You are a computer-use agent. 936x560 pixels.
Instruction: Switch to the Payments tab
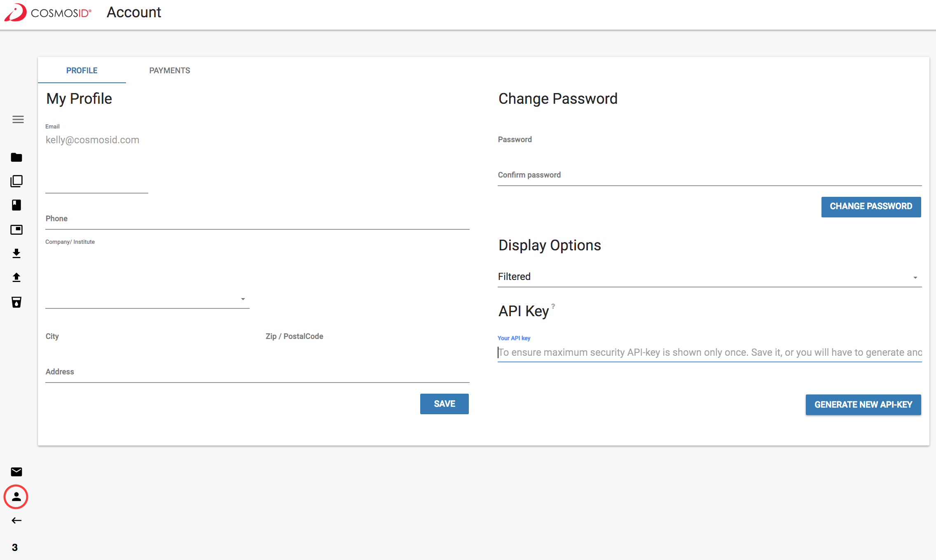click(169, 70)
